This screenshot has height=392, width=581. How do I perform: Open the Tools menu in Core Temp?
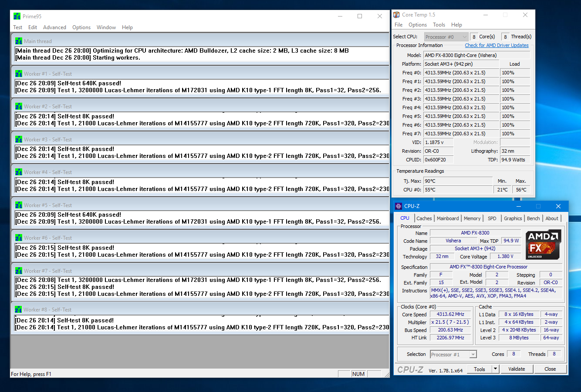pyautogui.click(x=439, y=25)
